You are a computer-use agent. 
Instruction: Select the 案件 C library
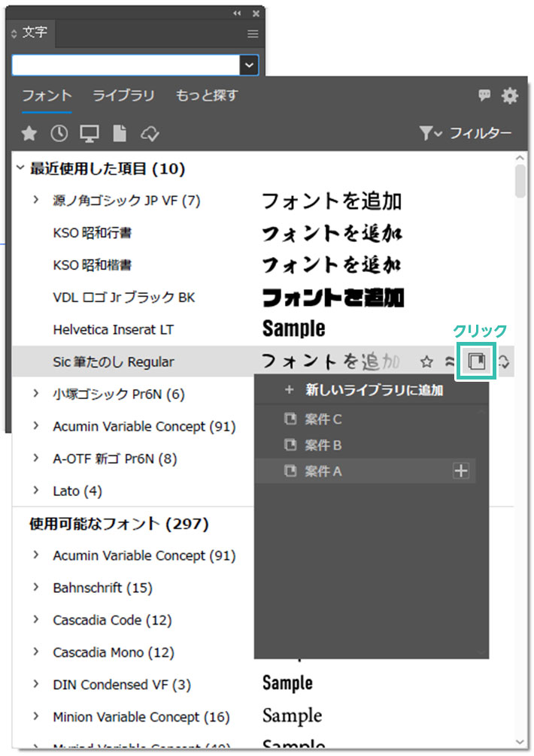tap(323, 419)
